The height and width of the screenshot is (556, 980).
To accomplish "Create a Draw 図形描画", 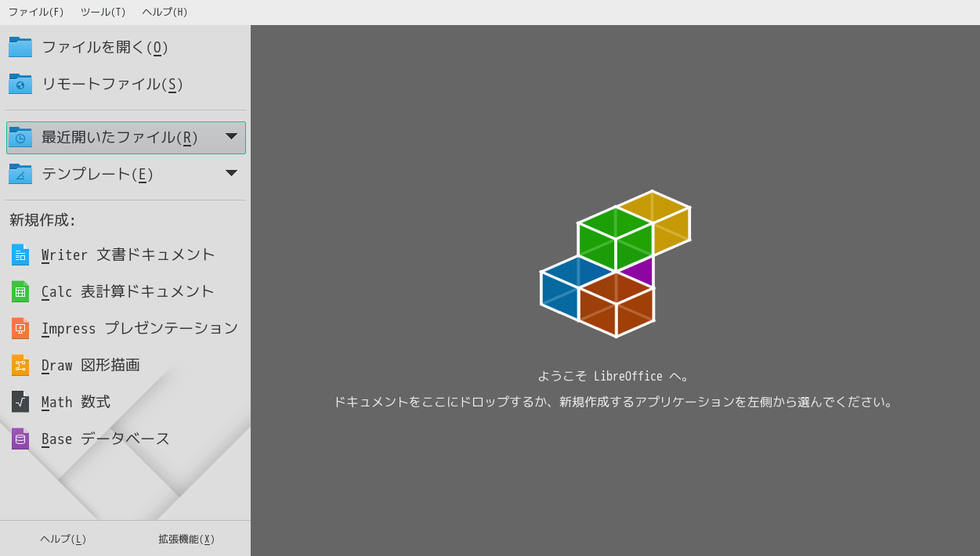I will pos(91,365).
